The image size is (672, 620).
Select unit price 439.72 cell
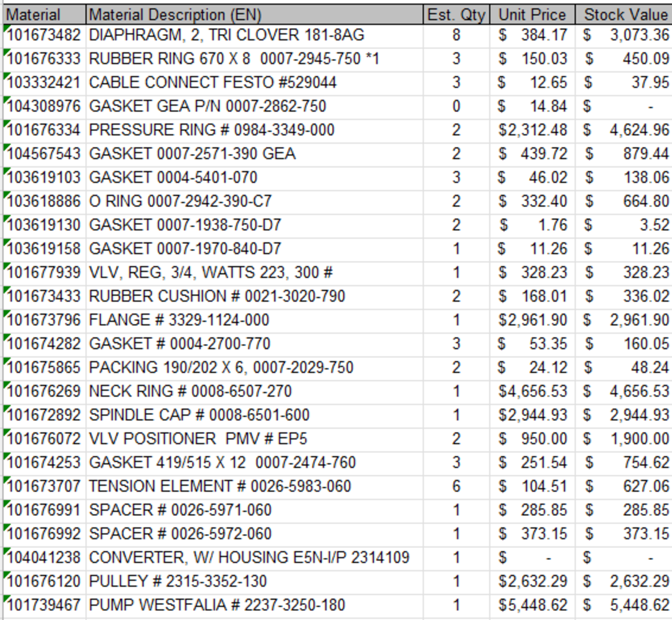point(532,155)
